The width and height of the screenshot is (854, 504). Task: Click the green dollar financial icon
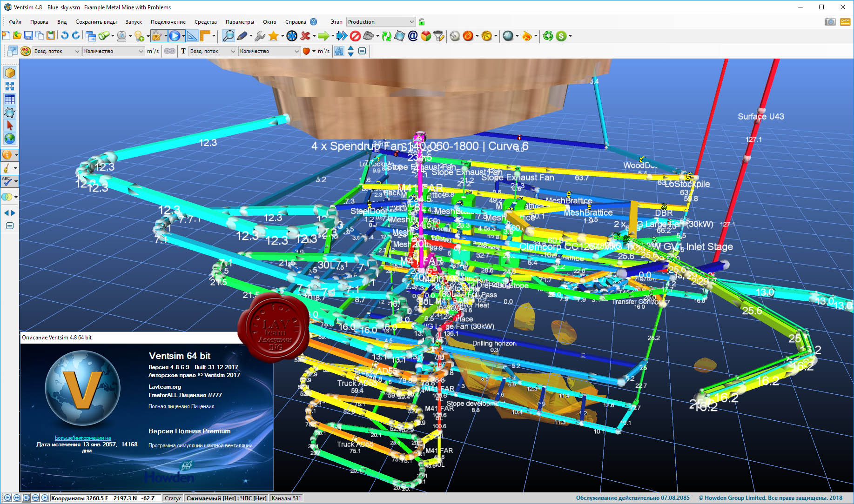click(561, 36)
